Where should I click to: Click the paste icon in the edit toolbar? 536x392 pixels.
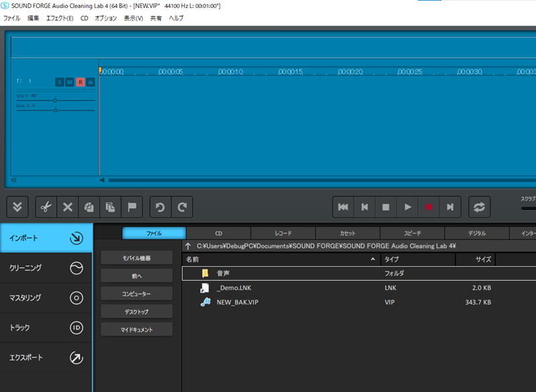coord(110,207)
